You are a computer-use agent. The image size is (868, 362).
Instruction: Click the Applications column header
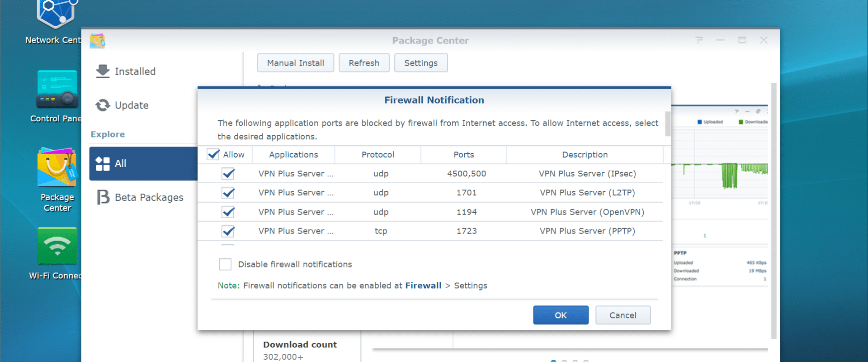[x=293, y=155]
